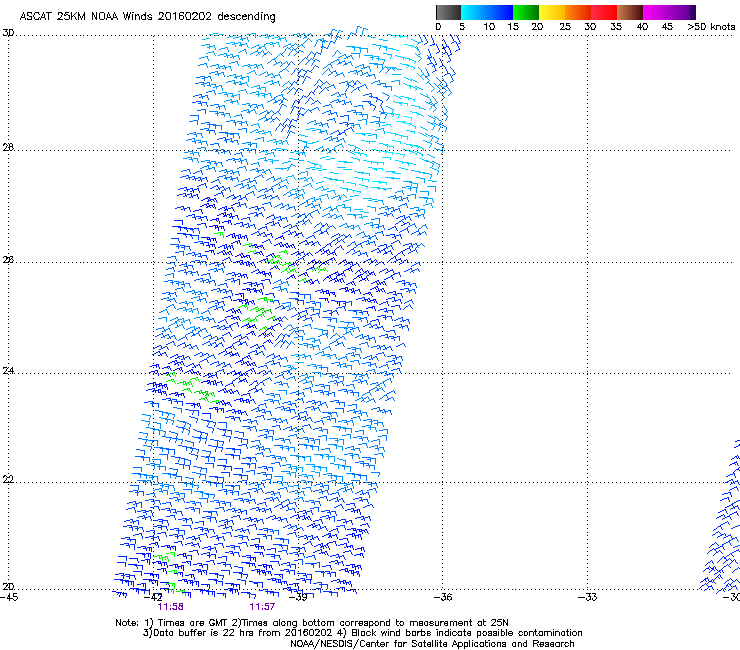Image resolution: width=740 pixels, height=650 pixels.
Task: Click the red 30-35 knots legend swatch
Action: (604, 12)
